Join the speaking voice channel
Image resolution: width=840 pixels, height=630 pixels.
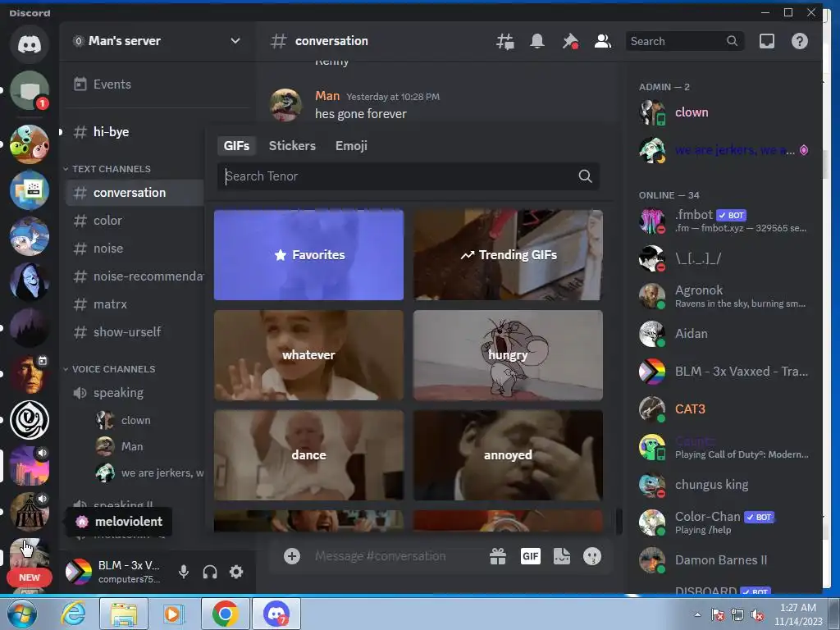135,393
